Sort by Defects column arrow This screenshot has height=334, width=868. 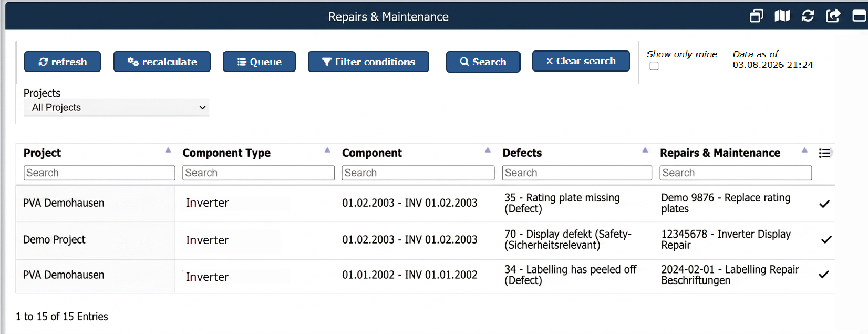(x=645, y=150)
